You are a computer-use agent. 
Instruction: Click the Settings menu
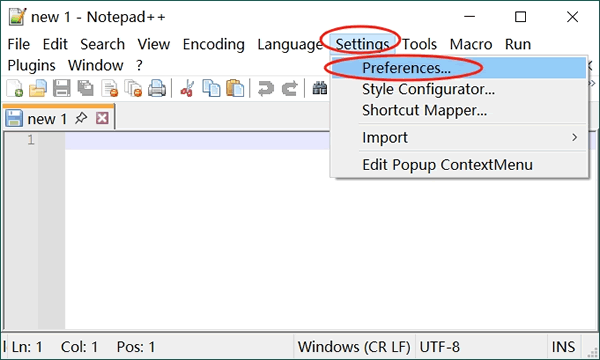(x=362, y=44)
